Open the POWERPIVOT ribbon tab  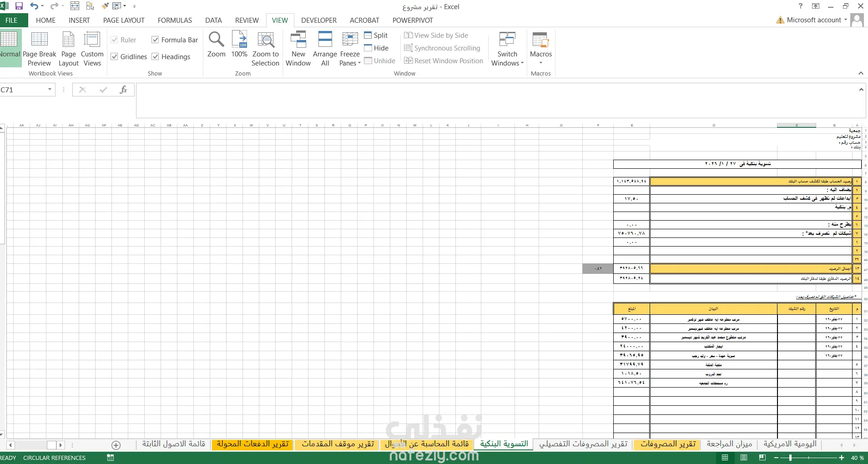[413, 20]
